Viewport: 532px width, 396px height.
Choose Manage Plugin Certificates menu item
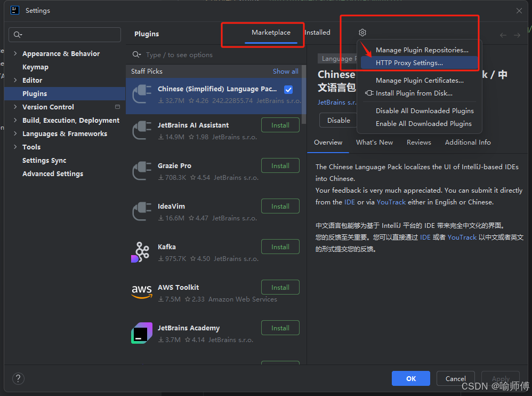[420, 81]
